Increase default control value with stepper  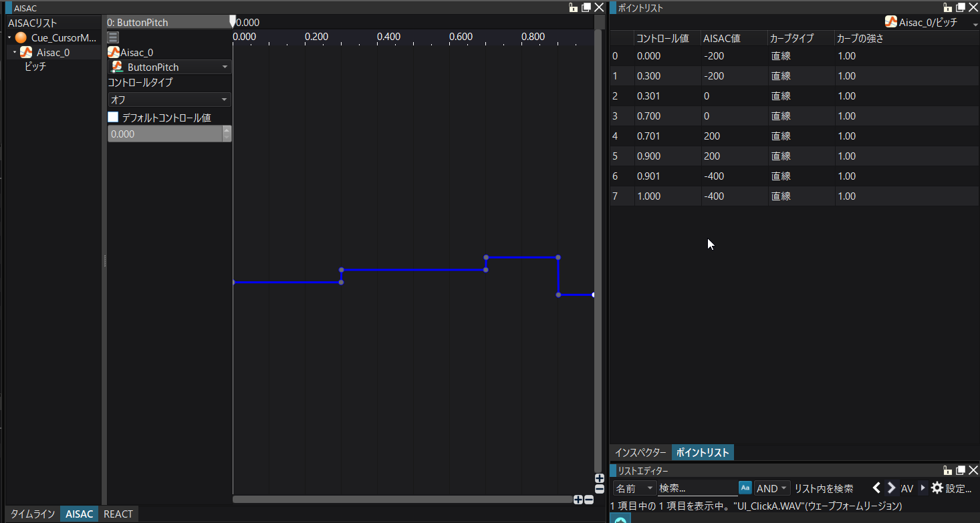tap(227, 130)
